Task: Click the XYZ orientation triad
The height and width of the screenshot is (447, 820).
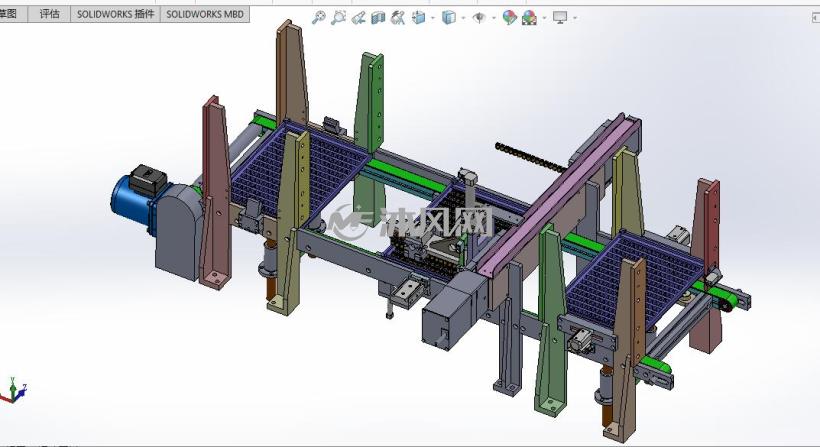Action: 13,391
